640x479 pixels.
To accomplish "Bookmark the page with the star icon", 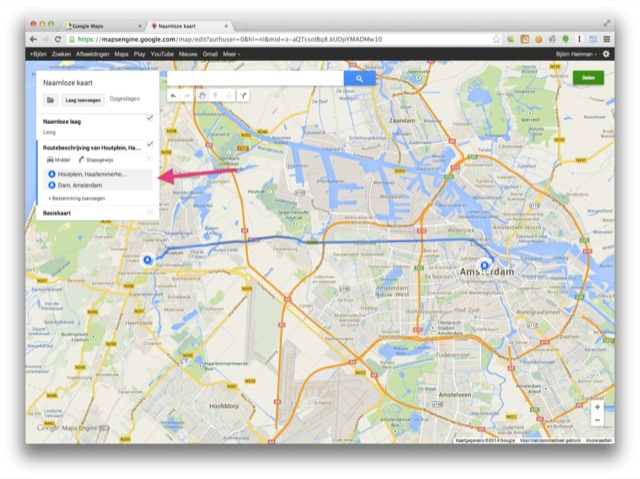I will point(496,39).
